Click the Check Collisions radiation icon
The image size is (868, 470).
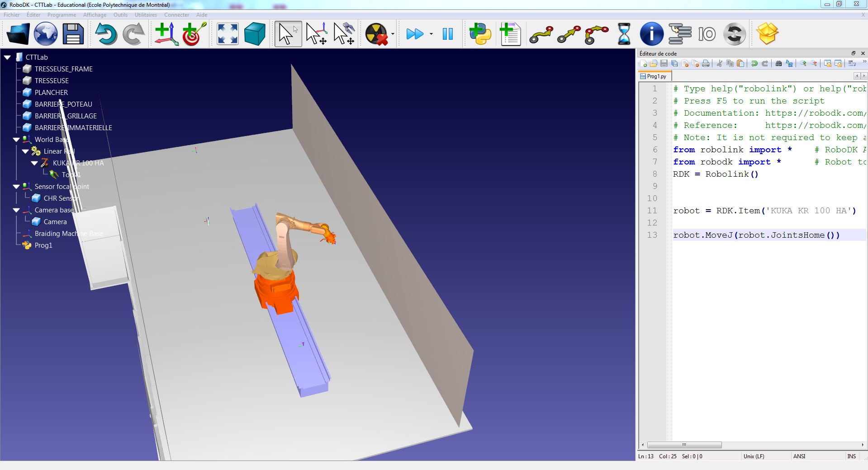pyautogui.click(x=376, y=34)
